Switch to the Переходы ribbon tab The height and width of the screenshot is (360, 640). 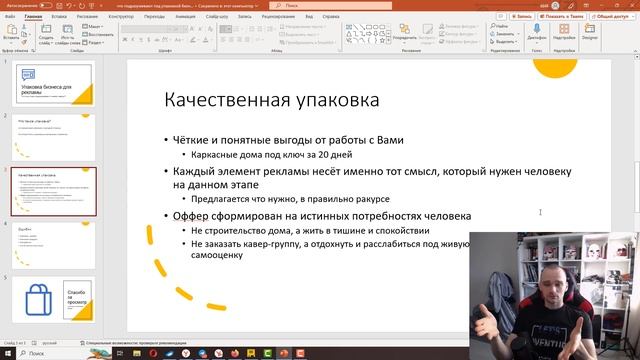click(x=154, y=16)
